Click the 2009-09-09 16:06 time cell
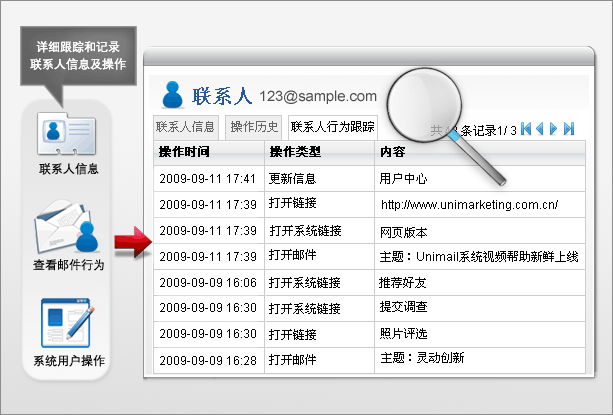The image size is (613, 415). pyautogui.click(x=208, y=282)
